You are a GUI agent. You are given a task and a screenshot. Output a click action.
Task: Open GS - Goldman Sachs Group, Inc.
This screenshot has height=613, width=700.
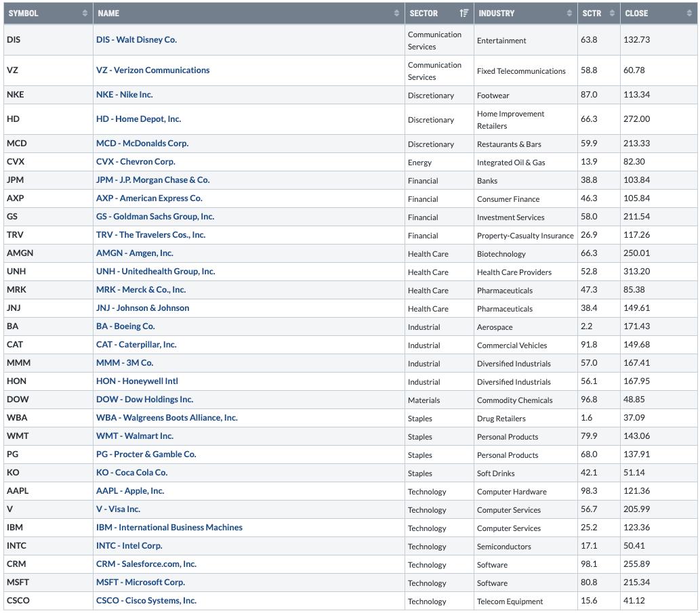pyautogui.click(x=155, y=217)
